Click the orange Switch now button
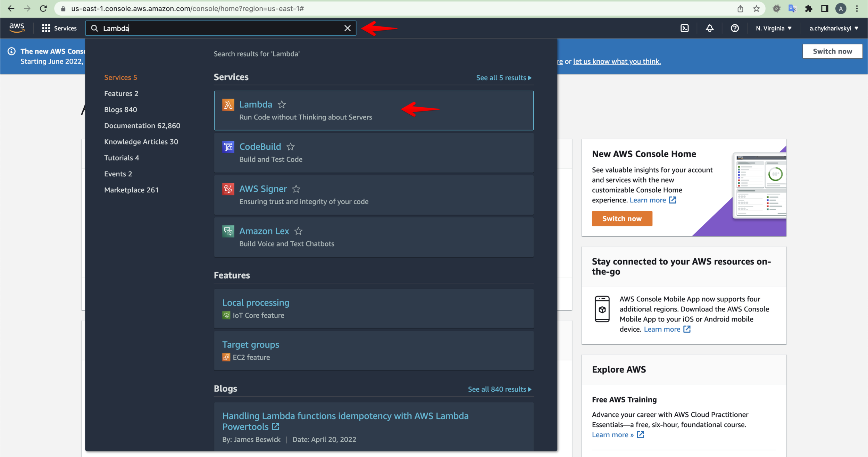 622,219
